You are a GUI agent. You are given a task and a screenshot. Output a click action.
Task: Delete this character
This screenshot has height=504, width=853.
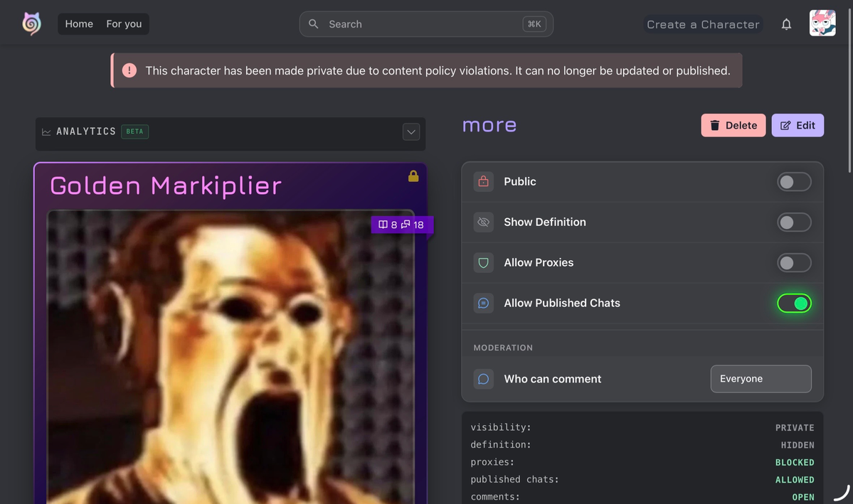coord(733,125)
